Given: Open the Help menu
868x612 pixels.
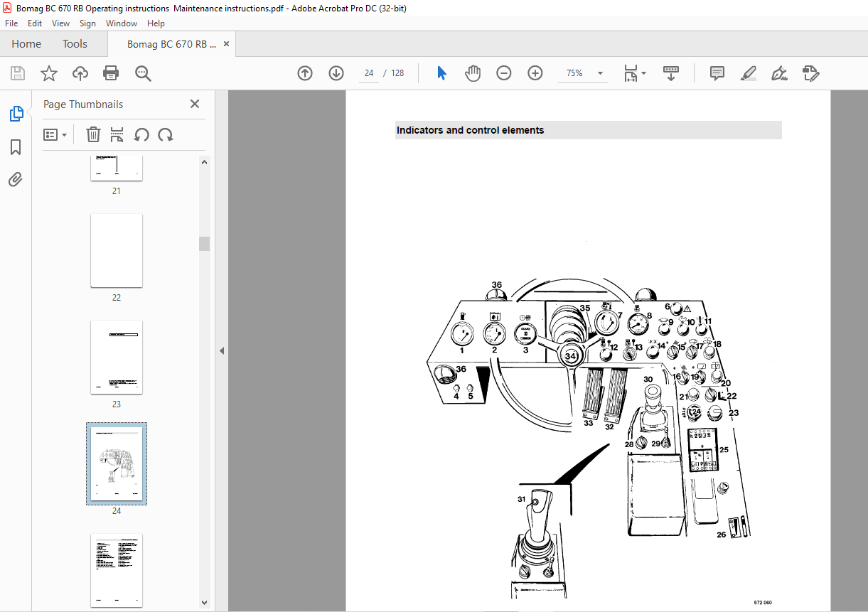Looking at the screenshot, I should tap(156, 23).
